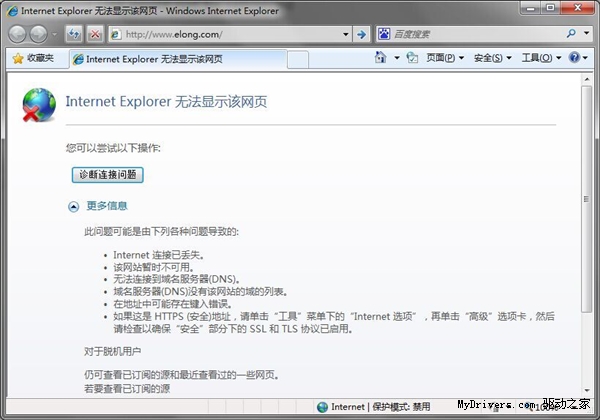Minimize the Internet Explorer window
This screenshot has width=600, height=420.
(530, 8)
